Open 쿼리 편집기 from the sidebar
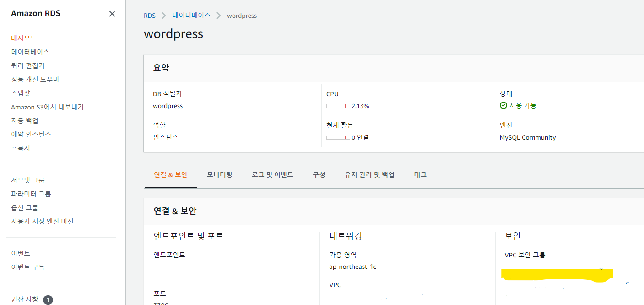 28,65
